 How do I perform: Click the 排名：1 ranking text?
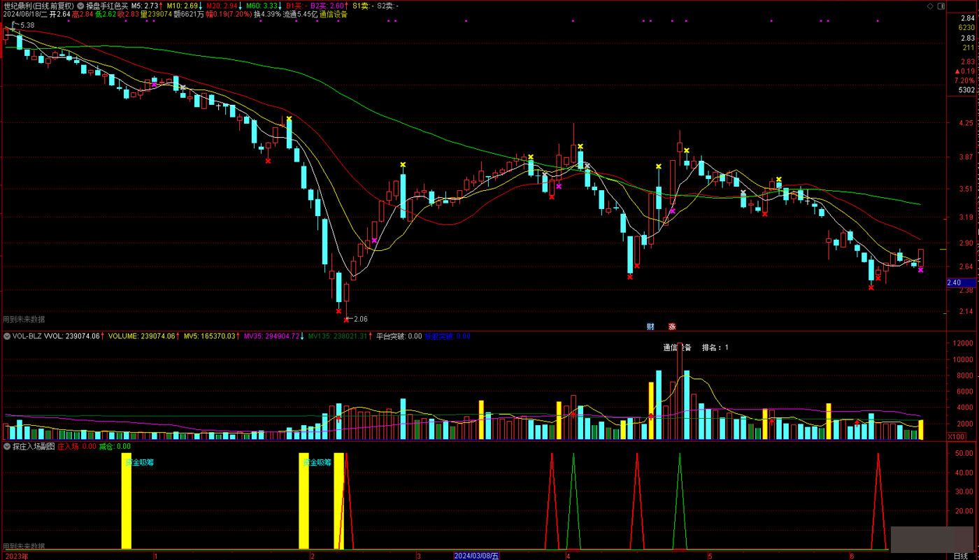[x=715, y=347]
